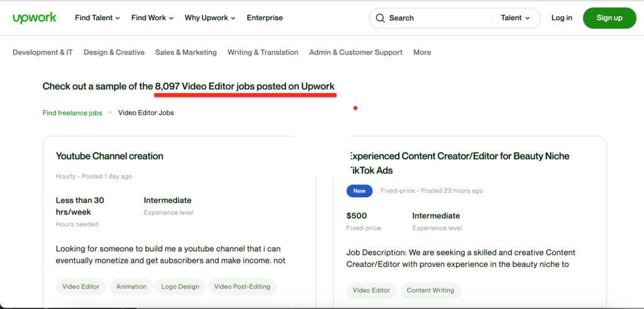
Task: Open the Find Talent menu
Action: (x=97, y=18)
